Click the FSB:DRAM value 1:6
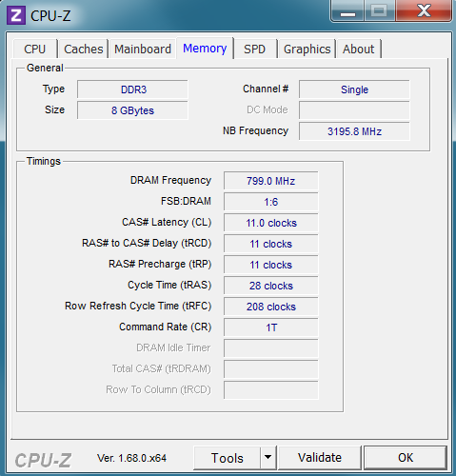This screenshot has height=476, width=456. [x=271, y=202]
